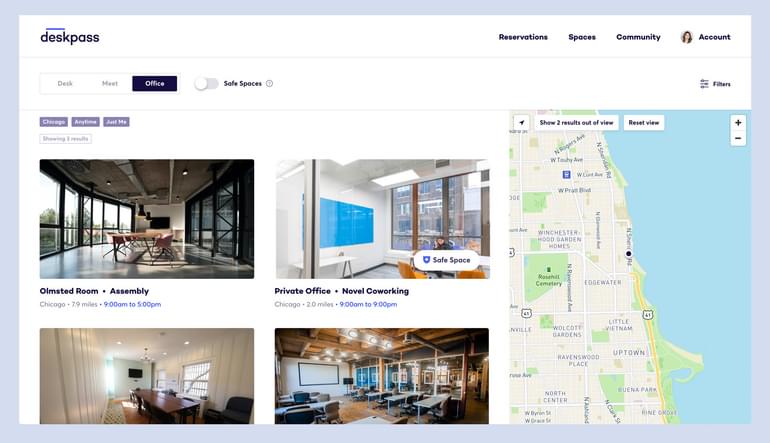
Task: Click the map locate-me arrow icon
Action: click(522, 123)
